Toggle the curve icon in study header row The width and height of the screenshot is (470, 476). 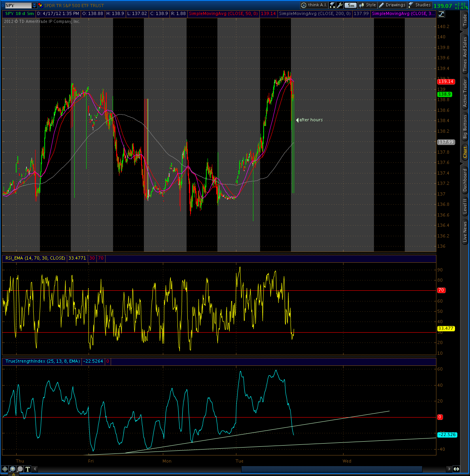(441, 14)
